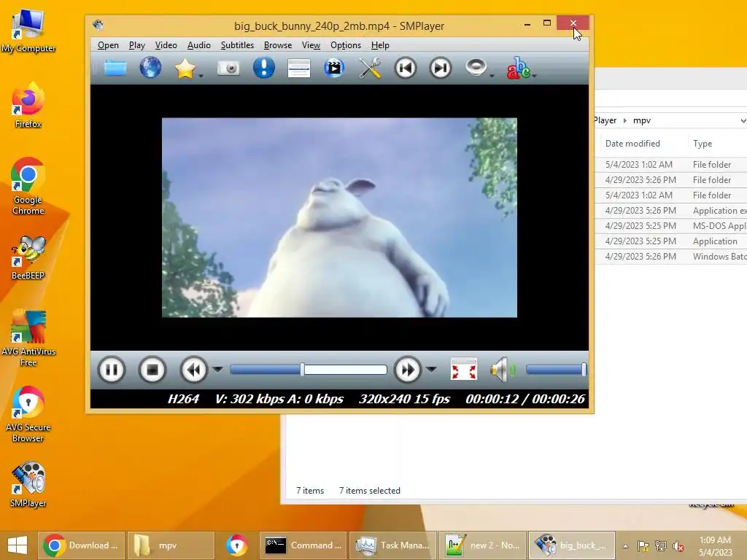Select the Google Chrome desktop shortcut
The width and height of the screenshot is (747, 560).
pos(28,186)
